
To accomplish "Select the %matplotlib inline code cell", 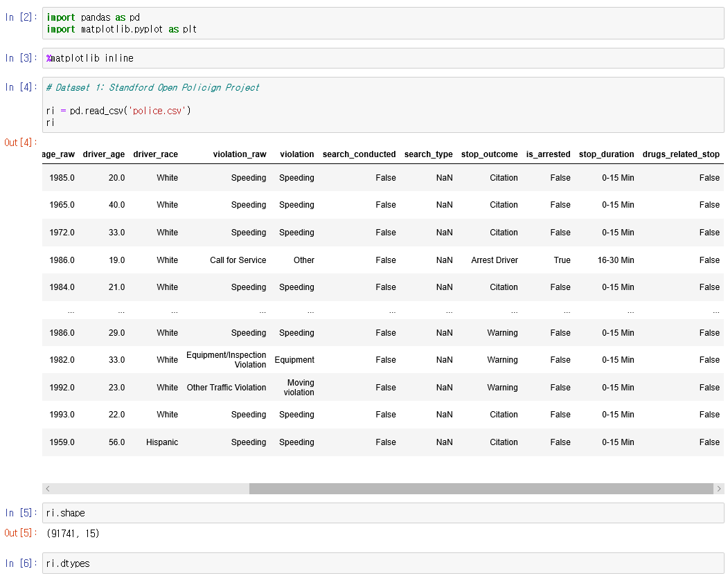I will click(383, 58).
